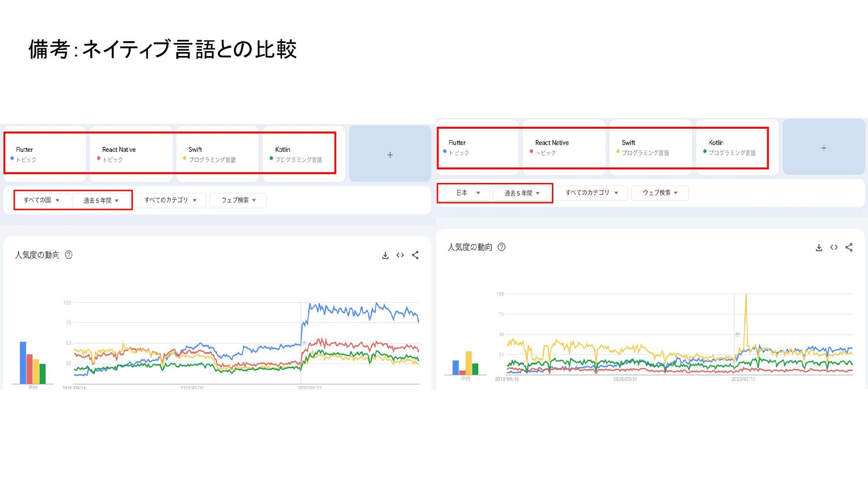Open right panel 過去 5 年間 time range dropdown
Image resolution: width=868 pixels, height=488 pixels.
(x=522, y=193)
